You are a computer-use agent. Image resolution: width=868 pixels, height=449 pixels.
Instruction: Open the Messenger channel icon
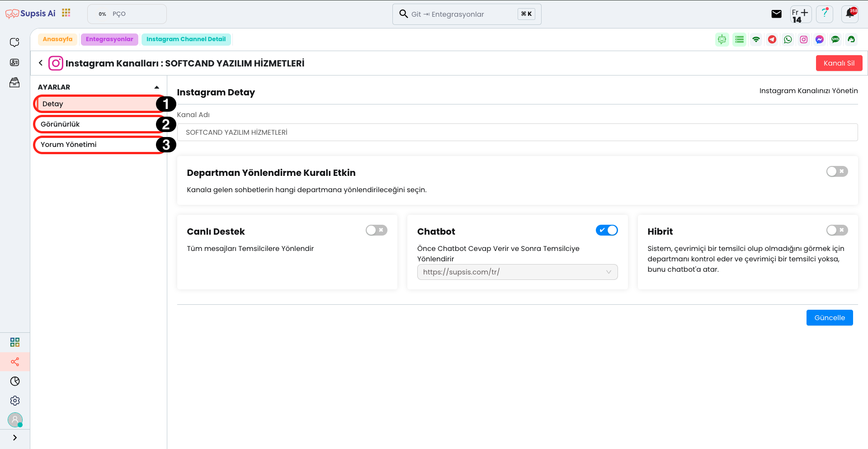pyautogui.click(x=820, y=39)
